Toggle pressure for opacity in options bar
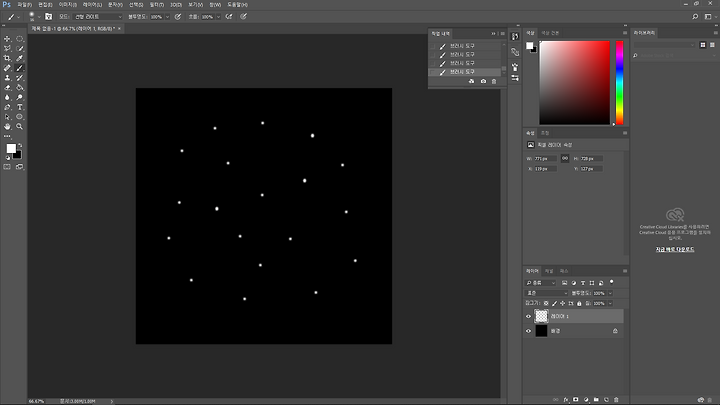Image resolution: width=720 pixels, height=405 pixels. point(178,17)
